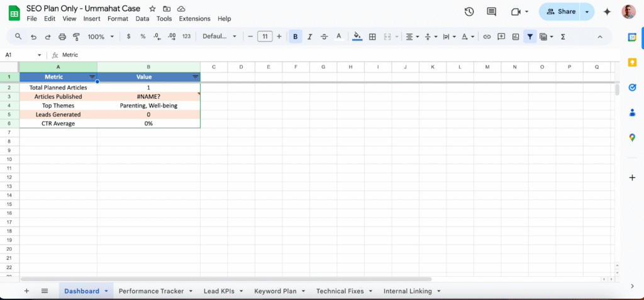Click the Share button
Viewport: 644px width, 300px height.
(560, 12)
